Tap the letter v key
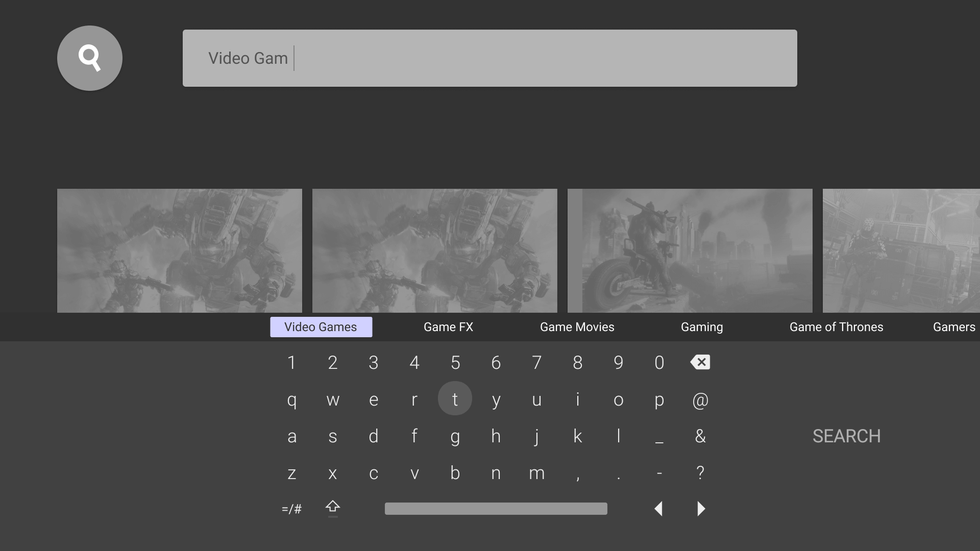Viewport: 980px width, 551px height. coord(414,473)
